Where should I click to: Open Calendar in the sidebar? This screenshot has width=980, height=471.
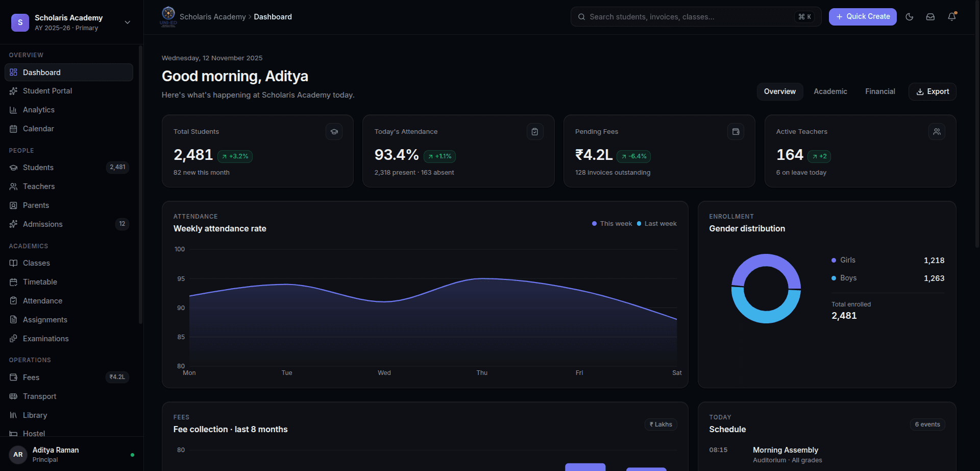point(69,129)
